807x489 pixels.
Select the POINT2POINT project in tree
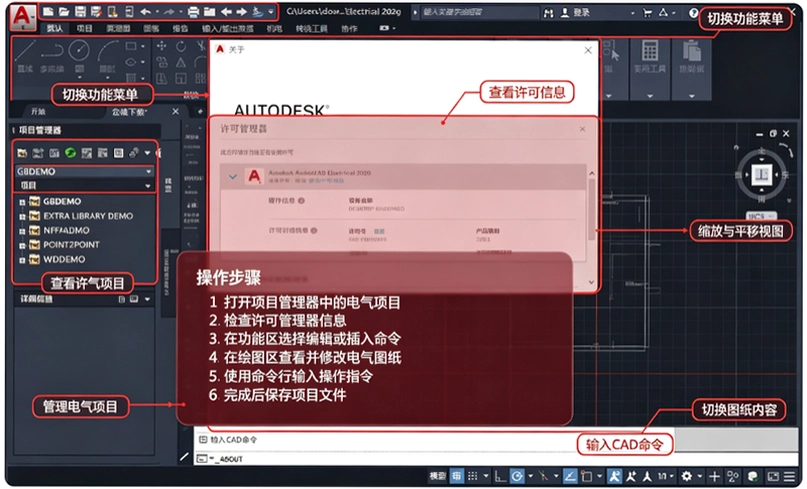[71, 244]
